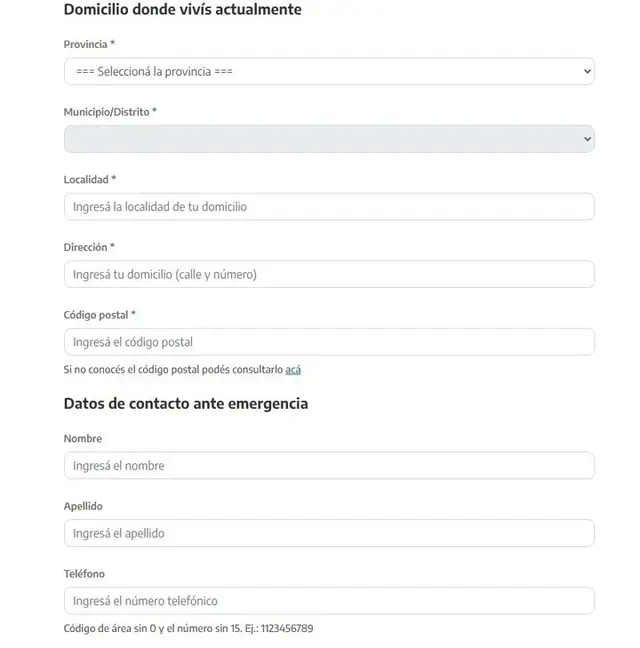Screen dimensions: 640x648
Task: Click the "Domicilio donde vivís actualmente" heading
Action: pos(183,9)
